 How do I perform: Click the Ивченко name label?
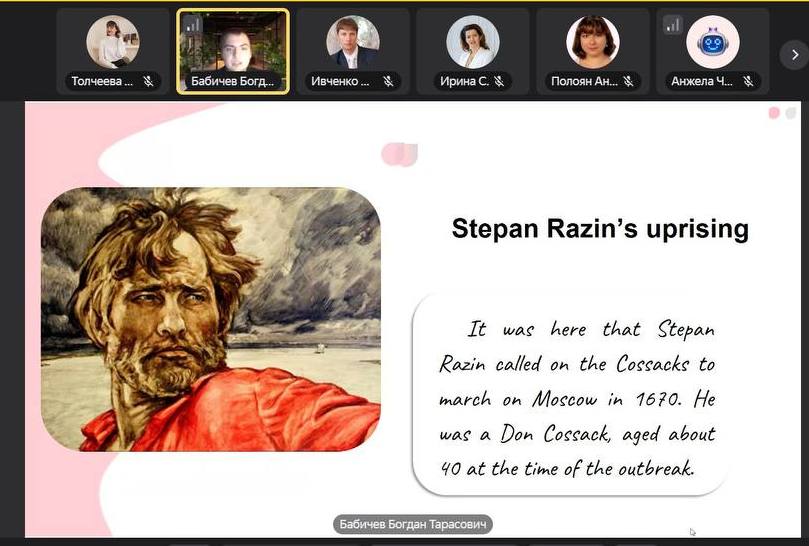340,81
